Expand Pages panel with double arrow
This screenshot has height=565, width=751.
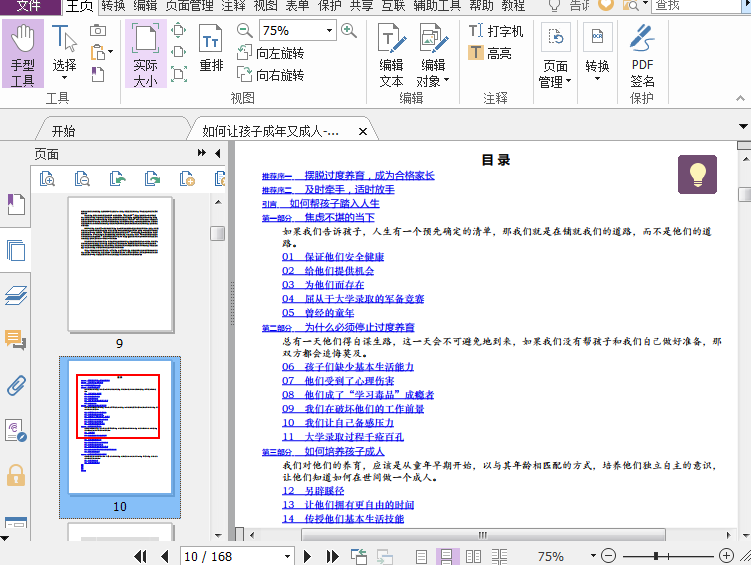pos(202,153)
